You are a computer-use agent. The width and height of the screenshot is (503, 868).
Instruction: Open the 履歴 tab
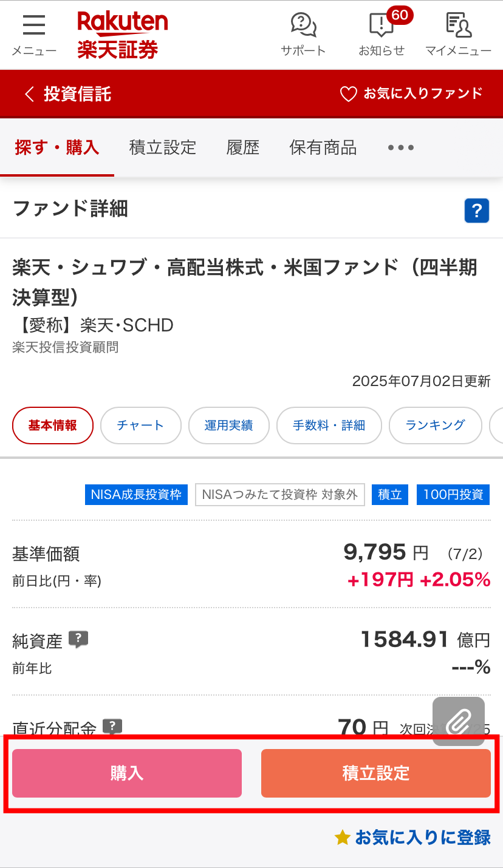point(243,147)
